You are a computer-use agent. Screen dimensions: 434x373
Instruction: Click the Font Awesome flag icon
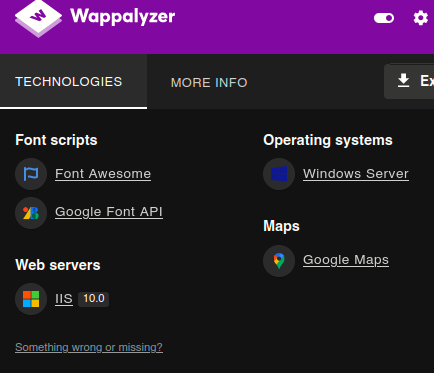coord(31,174)
